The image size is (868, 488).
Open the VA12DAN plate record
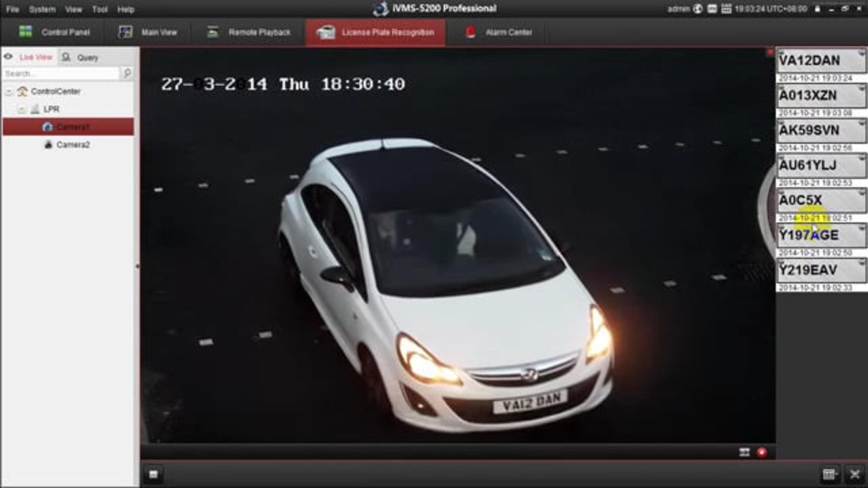pos(821,61)
